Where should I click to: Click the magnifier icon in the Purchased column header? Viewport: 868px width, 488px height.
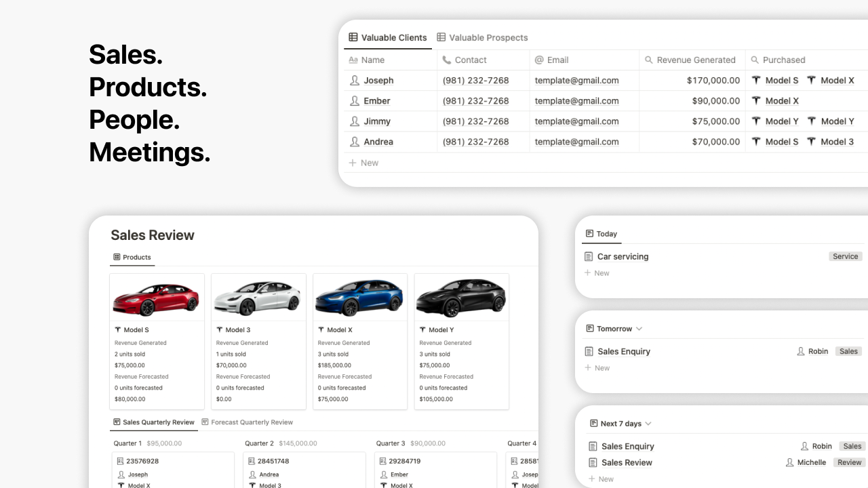coord(753,60)
